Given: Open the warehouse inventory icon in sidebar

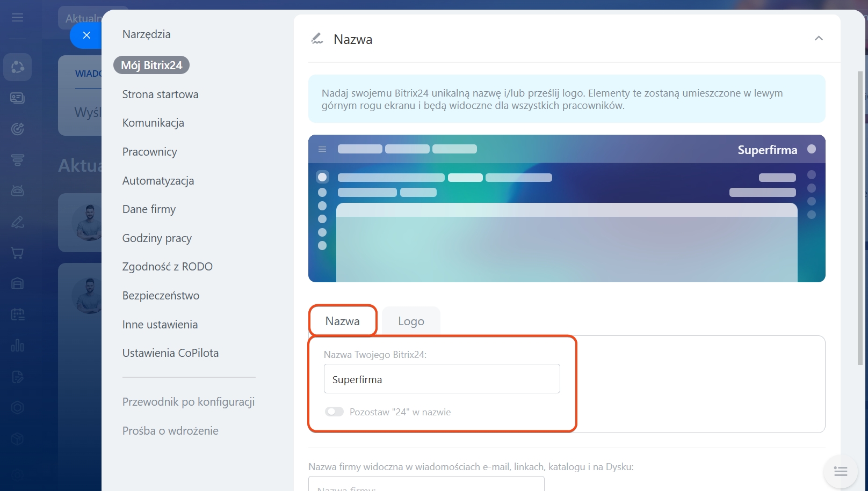Looking at the screenshot, I should 18,283.
